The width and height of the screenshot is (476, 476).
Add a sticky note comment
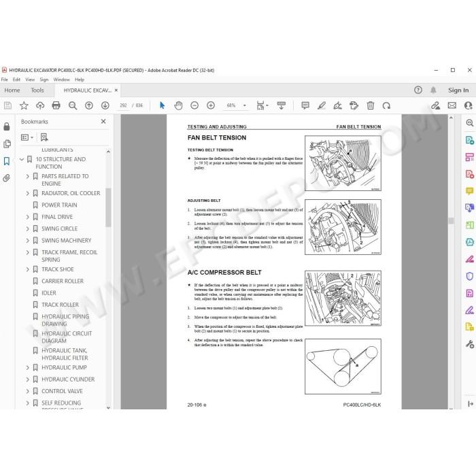coord(305,105)
